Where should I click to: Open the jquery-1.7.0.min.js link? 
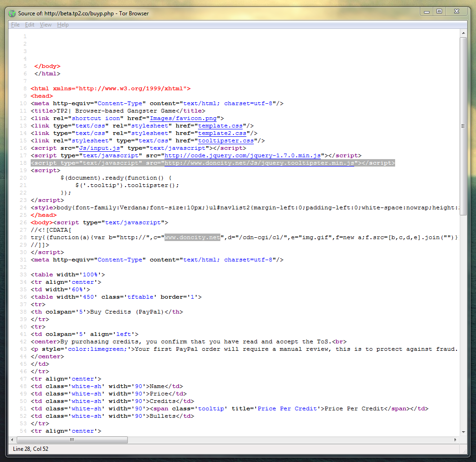tap(243, 155)
